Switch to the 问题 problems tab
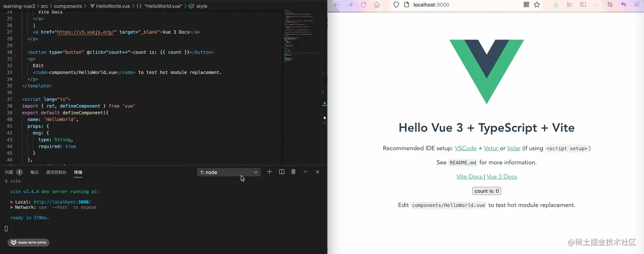Image resolution: width=644 pixels, height=254 pixels. [x=9, y=172]
